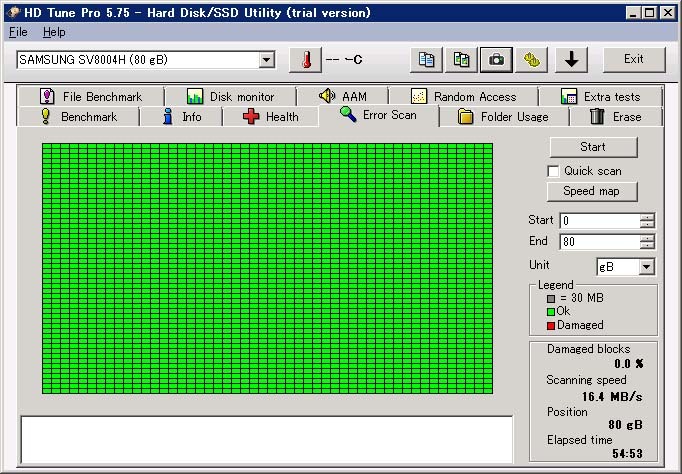
Task: Click the 0.0 % damaged blocks value
Action: click(x=629, y=364)
